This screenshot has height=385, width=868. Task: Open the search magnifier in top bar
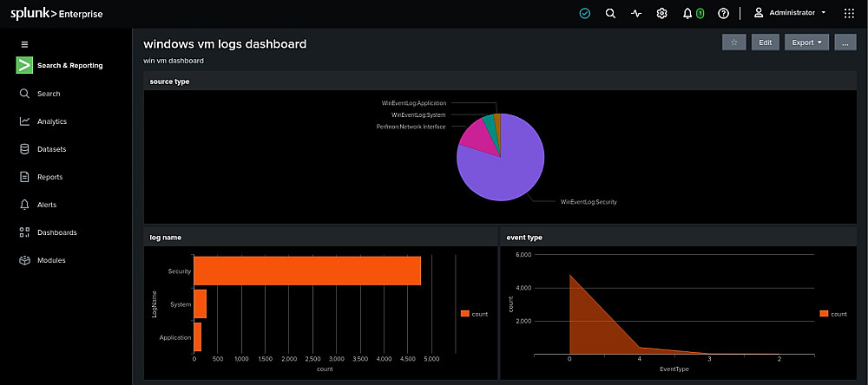(x=610, y=14)
